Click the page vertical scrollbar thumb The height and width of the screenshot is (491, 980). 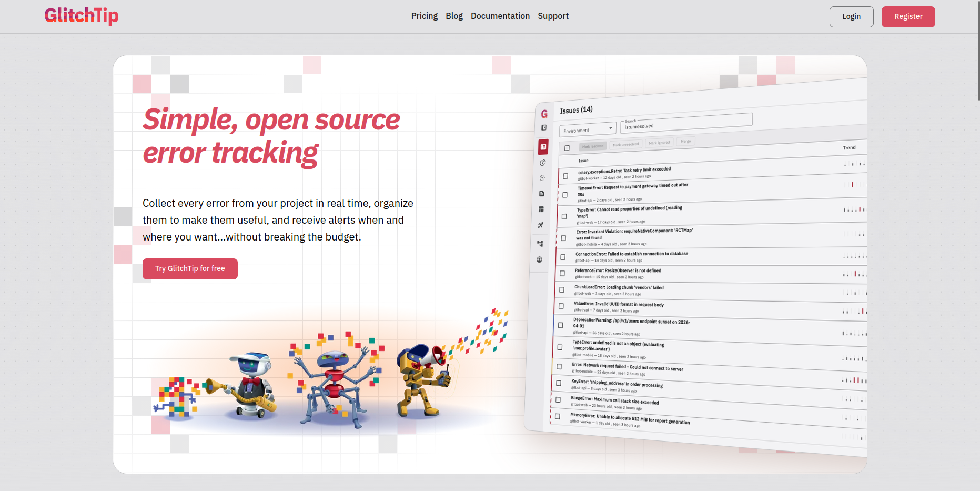pos(978,50)
